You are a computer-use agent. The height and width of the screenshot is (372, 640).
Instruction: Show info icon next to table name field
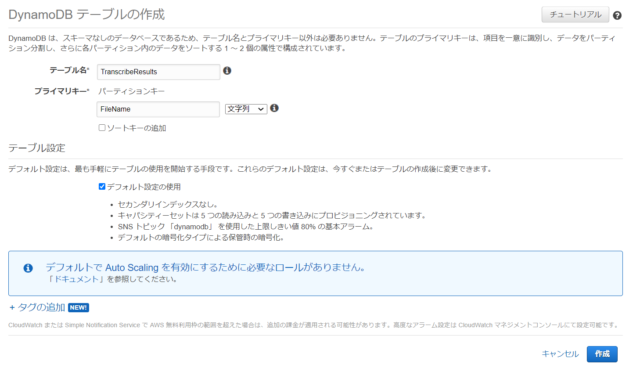[227, 71]
